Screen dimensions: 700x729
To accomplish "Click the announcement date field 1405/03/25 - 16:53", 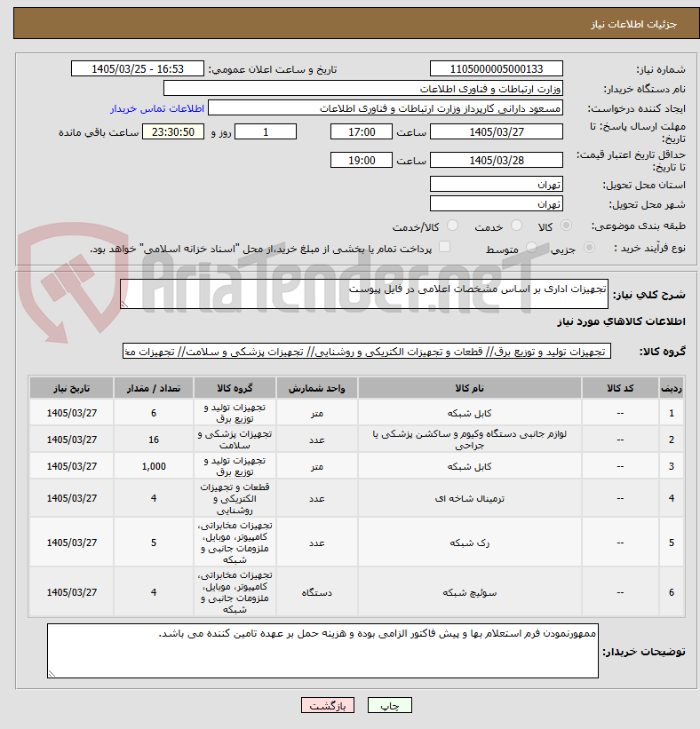I will click(x=137, y=68).
